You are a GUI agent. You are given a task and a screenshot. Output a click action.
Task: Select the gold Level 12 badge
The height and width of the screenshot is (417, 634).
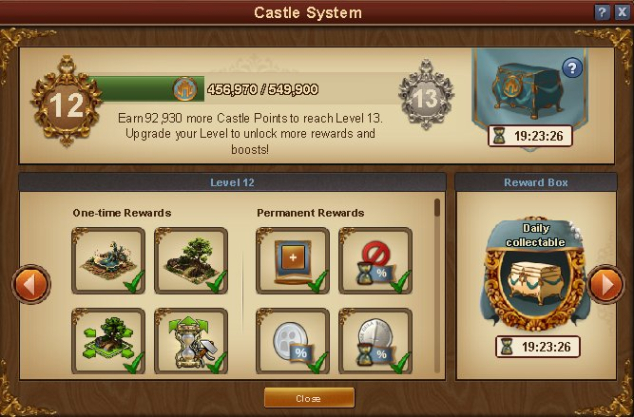pos(67,101)
